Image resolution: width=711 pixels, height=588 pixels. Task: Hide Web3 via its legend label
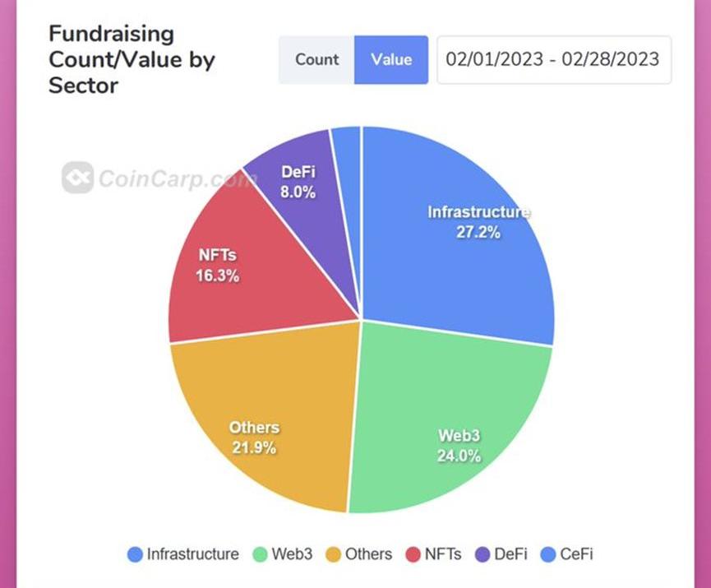point(292,554)
